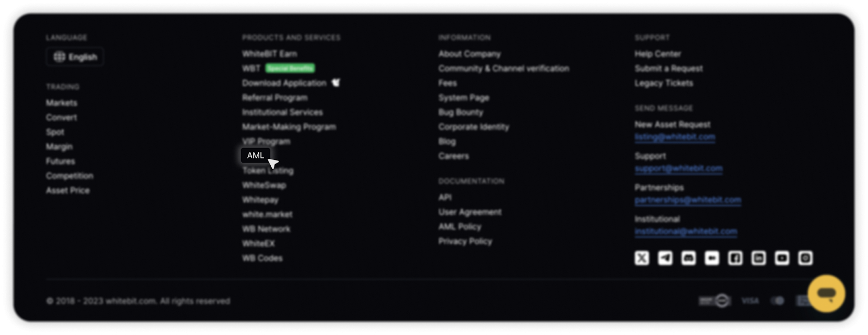Open the yellow live chat bubble
Viewport: 868px width, 335px height.
pos(826,294)
